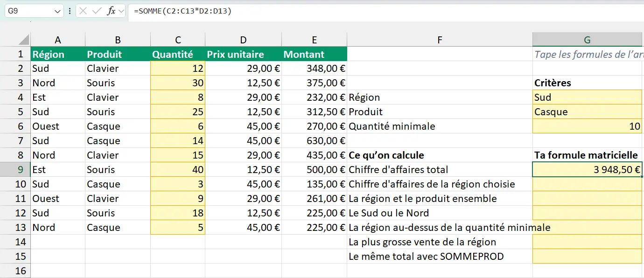
Task: Select the Chiffre d'affaires total label
Action: (440, 170)
